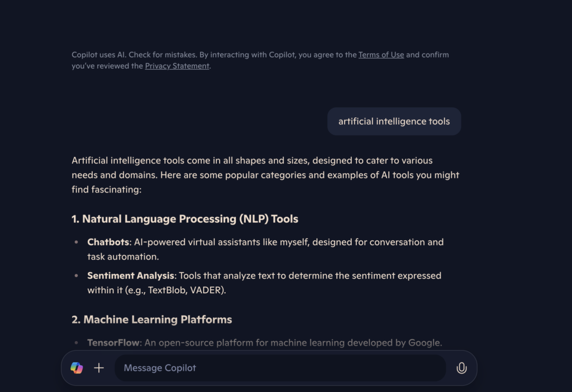Click the "find fascinating:" text line

(x=107, y=189)
